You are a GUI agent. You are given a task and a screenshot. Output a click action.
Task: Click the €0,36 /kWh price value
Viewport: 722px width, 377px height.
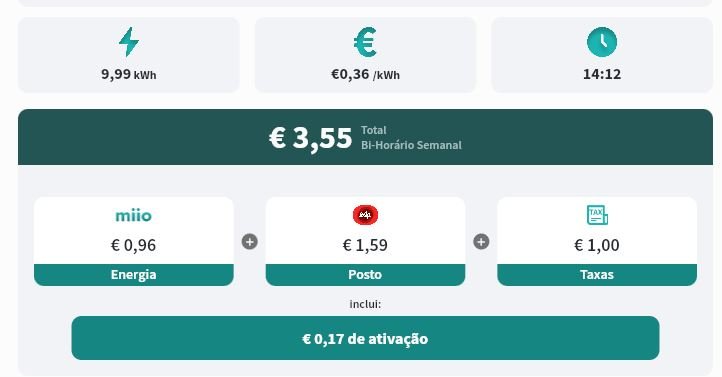366,74
